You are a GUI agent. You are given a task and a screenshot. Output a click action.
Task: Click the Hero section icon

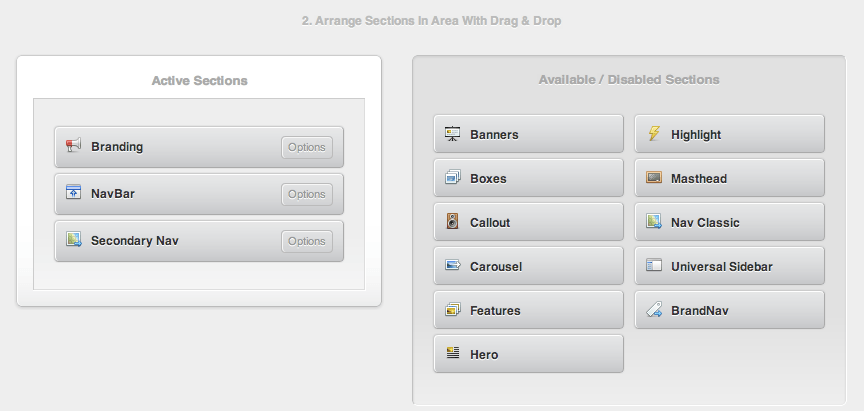tap(452, 354)
